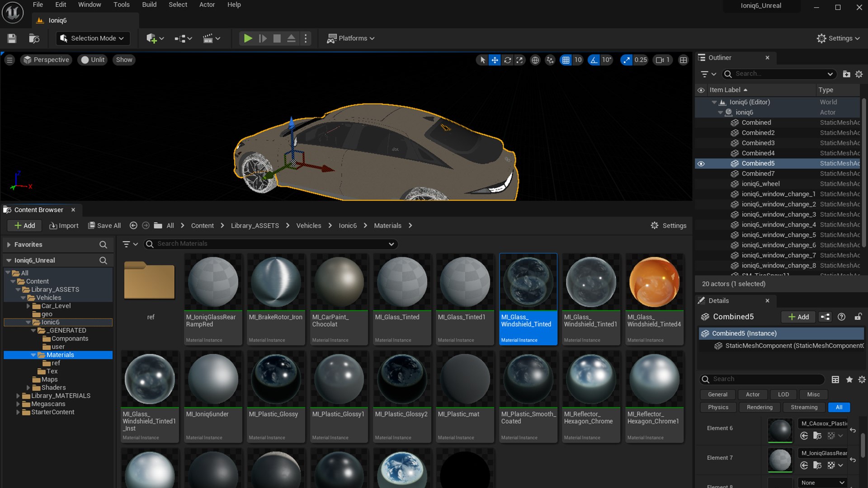Open the content drawer browse icon in toolbar
868x488 pixels.
[x=34, y=38]
